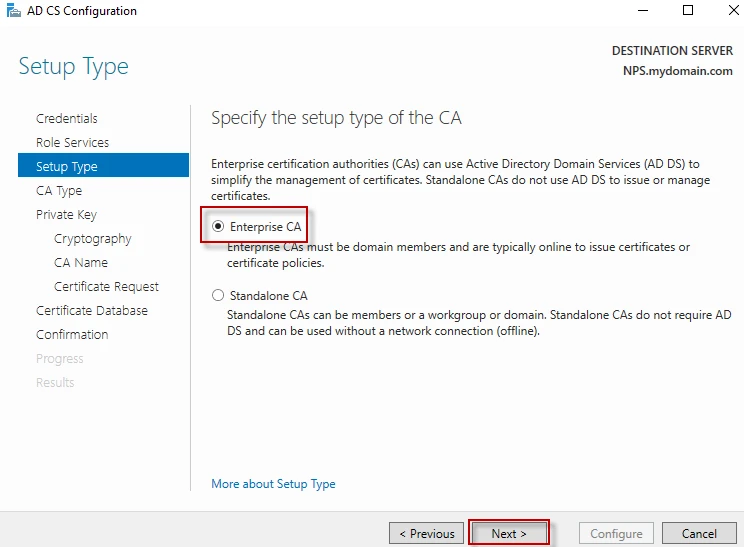This screenshot has width=744, height=547.
Task: Select the Standalone CA radio button
Action: [218, 296]
